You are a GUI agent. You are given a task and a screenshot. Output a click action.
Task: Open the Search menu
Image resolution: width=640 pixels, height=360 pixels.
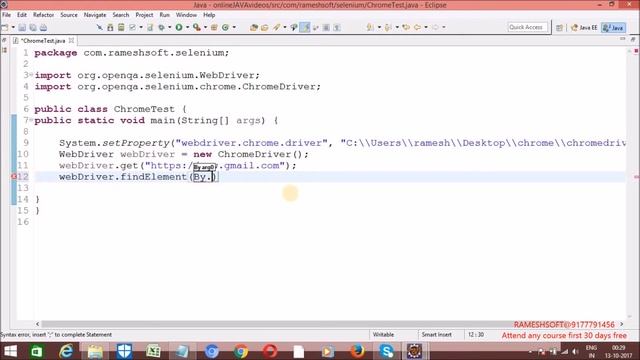121,15
